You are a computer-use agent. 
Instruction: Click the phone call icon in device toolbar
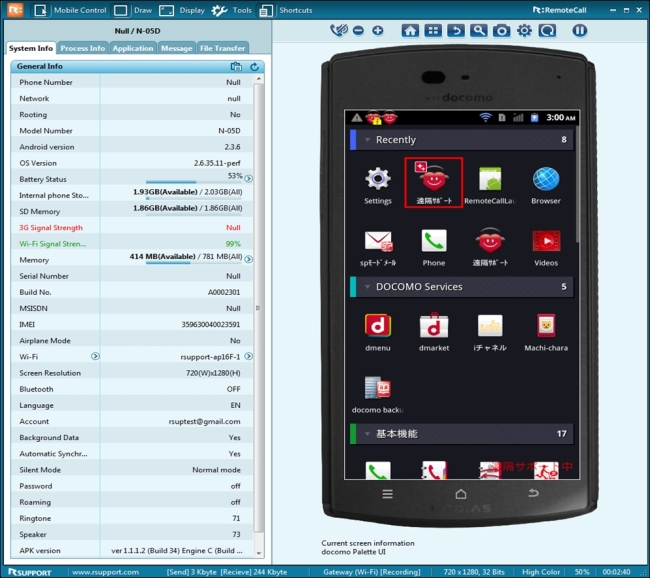(339, 30)
